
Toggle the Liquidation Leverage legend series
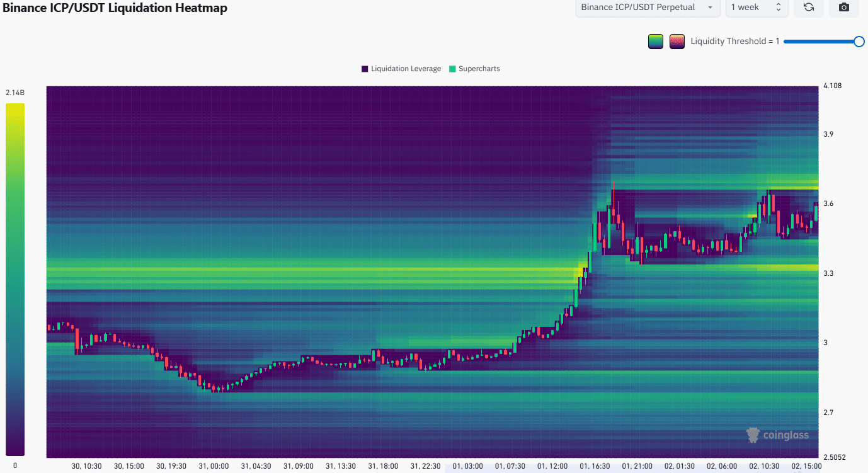coord(401,69)
